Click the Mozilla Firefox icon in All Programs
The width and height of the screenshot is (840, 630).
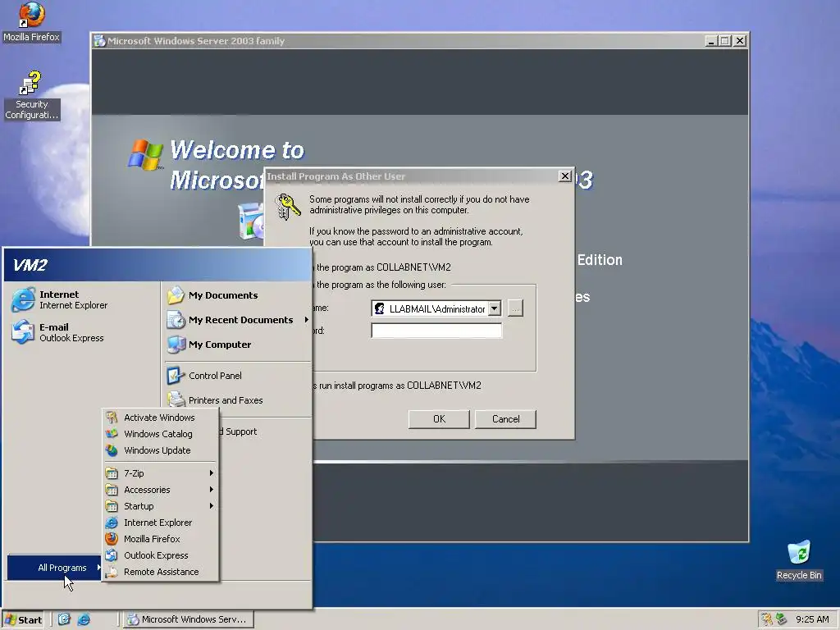(112, 539)
